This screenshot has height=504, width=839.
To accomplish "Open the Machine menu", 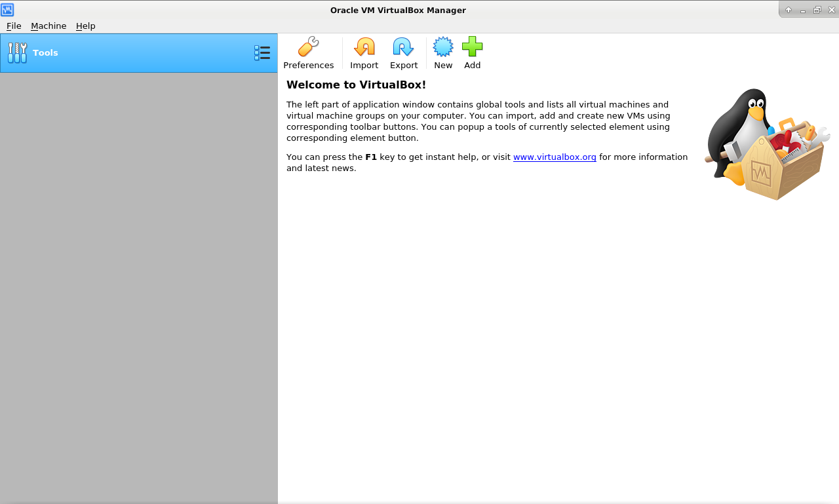I will [49, 26].
